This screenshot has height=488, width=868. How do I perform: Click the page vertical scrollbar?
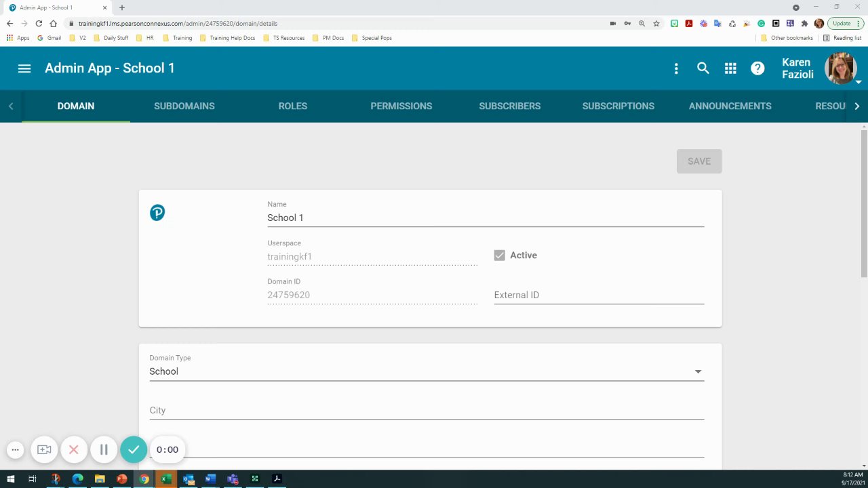click(864, 203)
